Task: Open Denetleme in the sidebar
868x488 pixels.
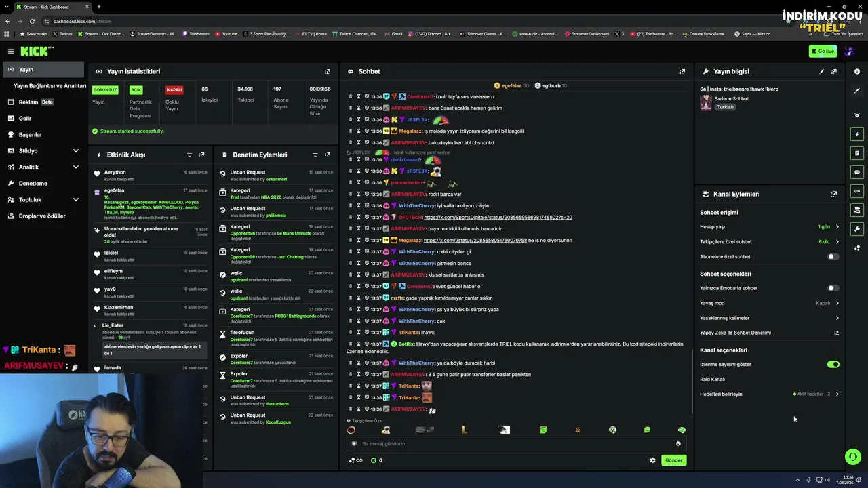Action: click(x=43, y=184)
